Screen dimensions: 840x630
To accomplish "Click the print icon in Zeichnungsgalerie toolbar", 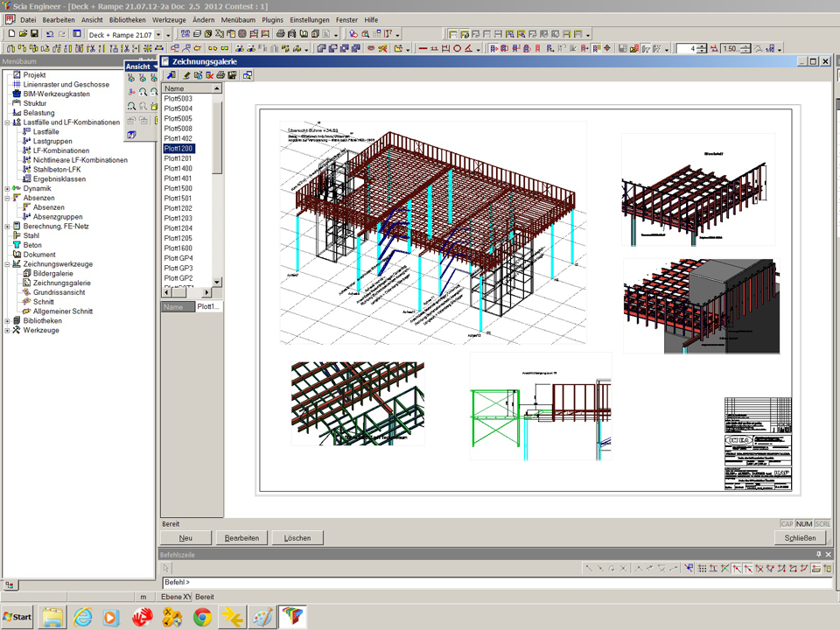I will (220, 76).
